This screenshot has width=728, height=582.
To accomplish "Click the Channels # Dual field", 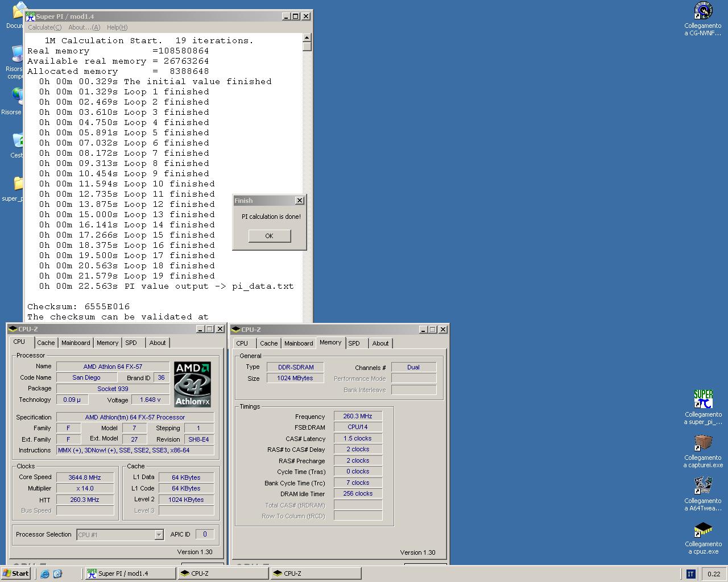I will [x=413, y=367].
